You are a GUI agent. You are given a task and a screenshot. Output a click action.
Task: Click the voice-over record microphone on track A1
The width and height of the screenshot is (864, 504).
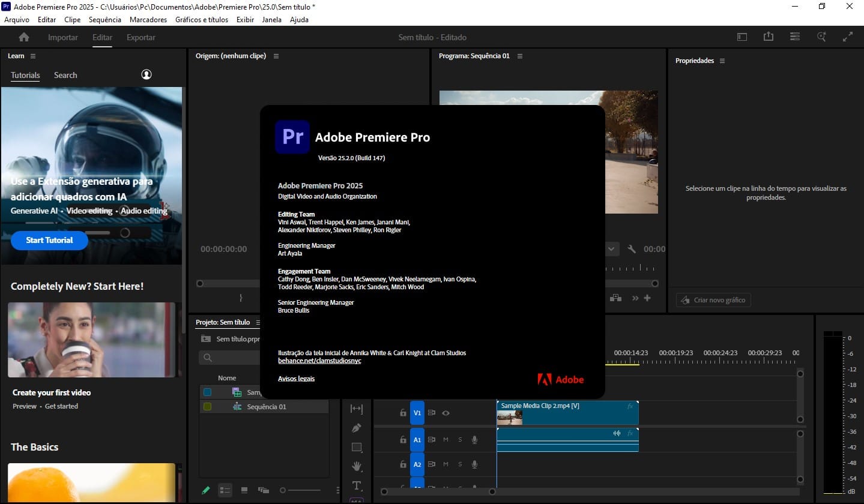click(x=474, y=439)
